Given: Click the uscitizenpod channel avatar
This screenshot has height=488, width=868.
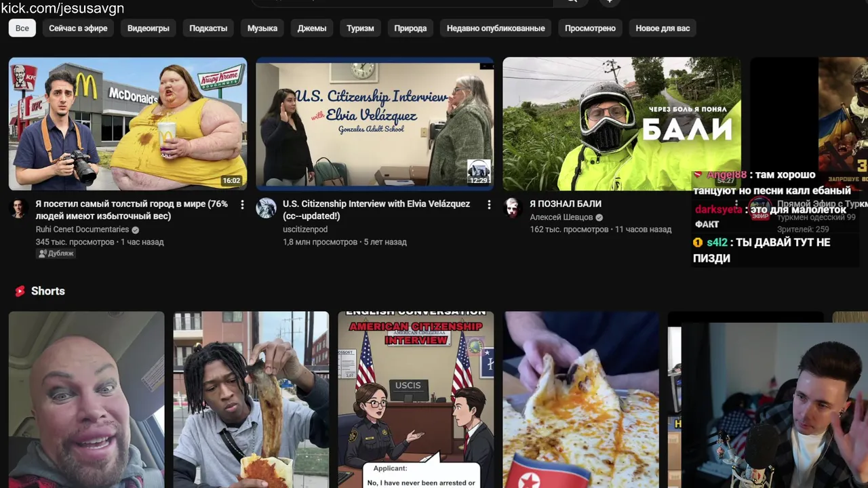Looking at the screenshot, I should tap(266, 208).
